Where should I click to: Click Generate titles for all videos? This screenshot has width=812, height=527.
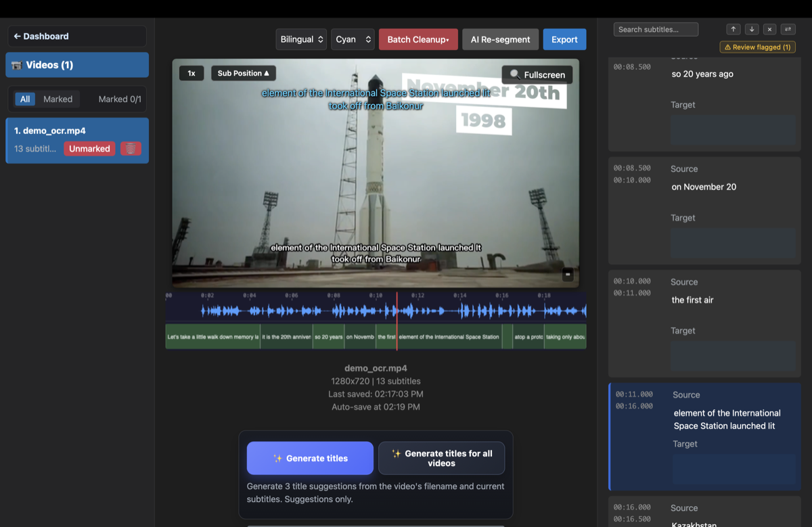click(x=441, y=458)
